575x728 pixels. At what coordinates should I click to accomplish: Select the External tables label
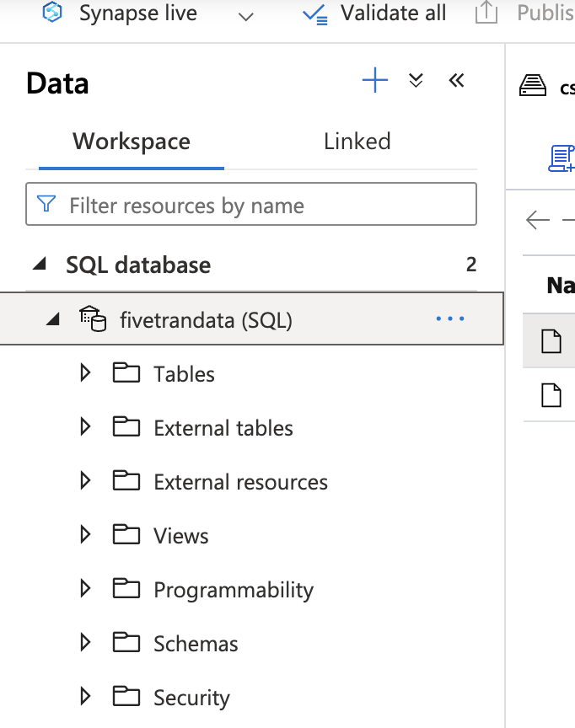click(x=223, y=428)
